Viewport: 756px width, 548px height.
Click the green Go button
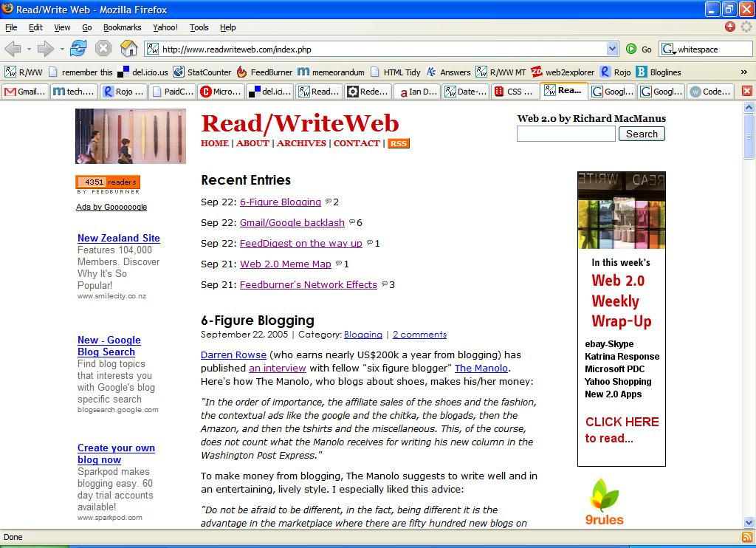639,49
